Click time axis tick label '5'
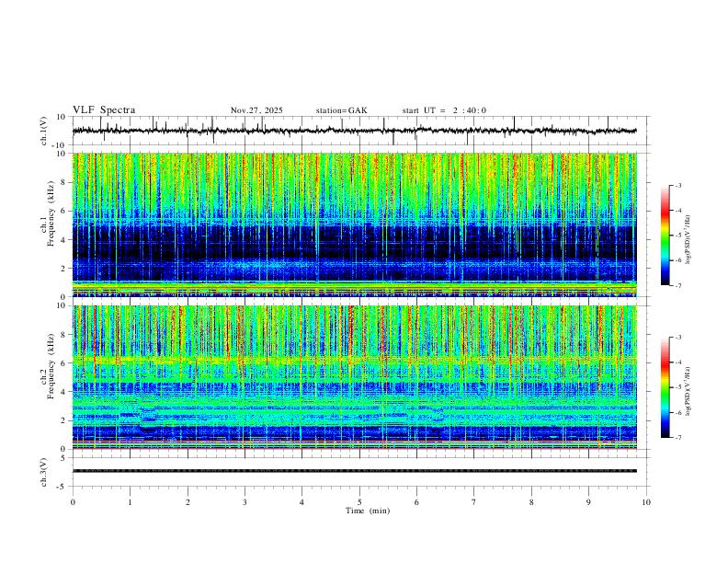 359,502
